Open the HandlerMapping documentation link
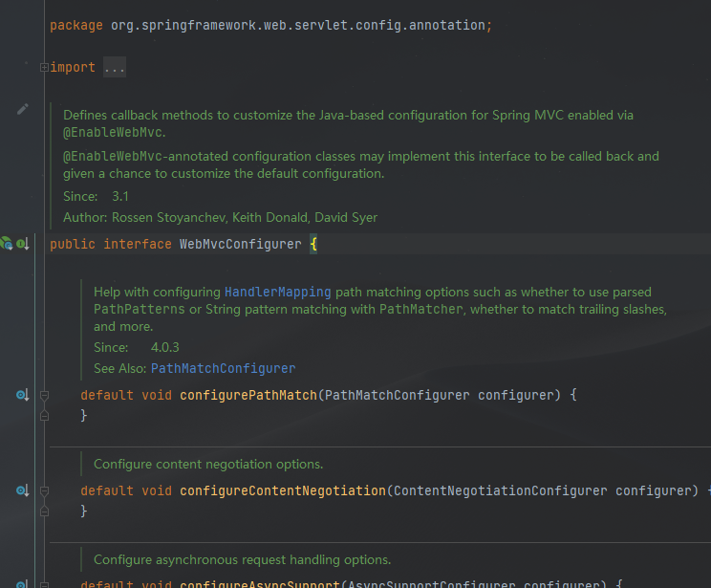 tap(277, 292)
